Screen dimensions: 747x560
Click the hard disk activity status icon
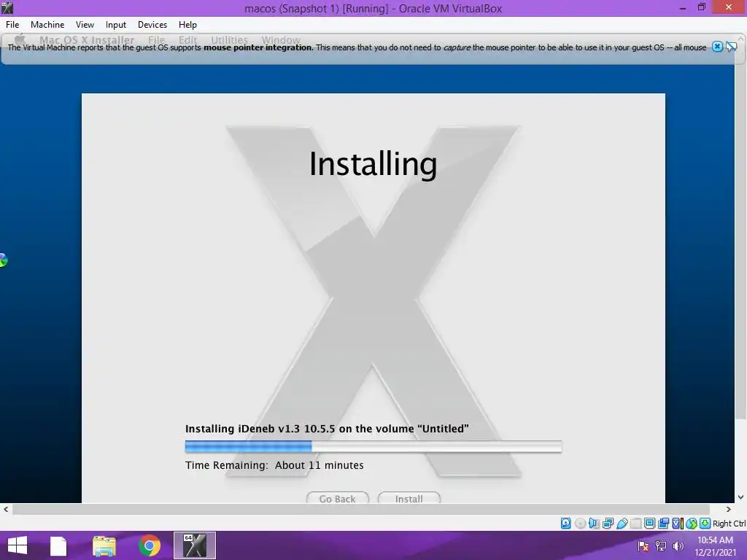[x=565, y=524]
